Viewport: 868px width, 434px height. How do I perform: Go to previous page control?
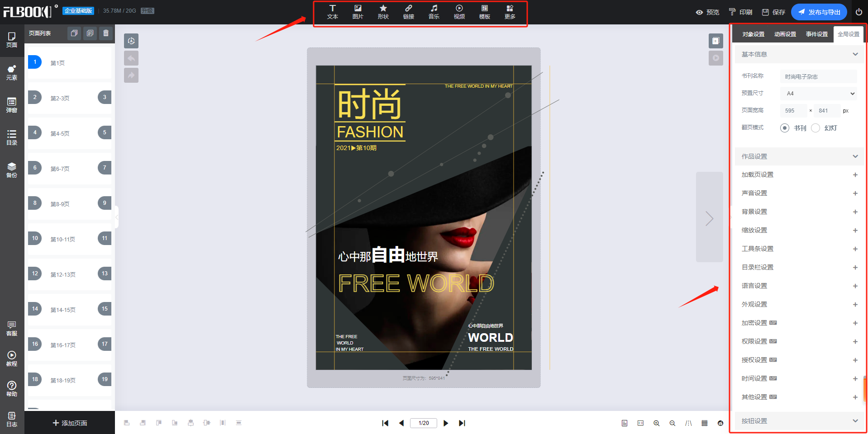tap(401, 423)
